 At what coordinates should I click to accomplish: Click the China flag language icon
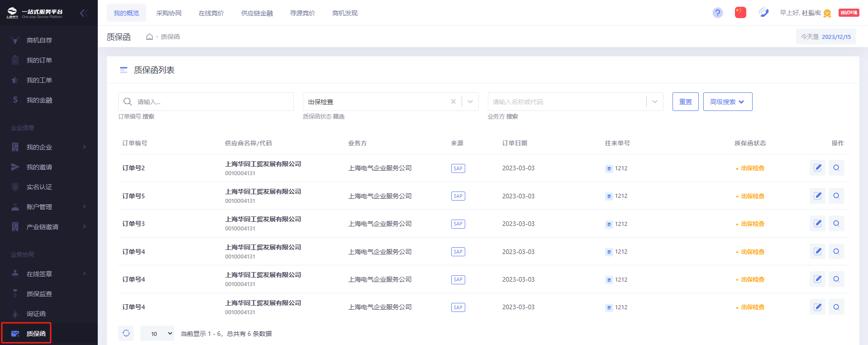(x=740, y=13)
